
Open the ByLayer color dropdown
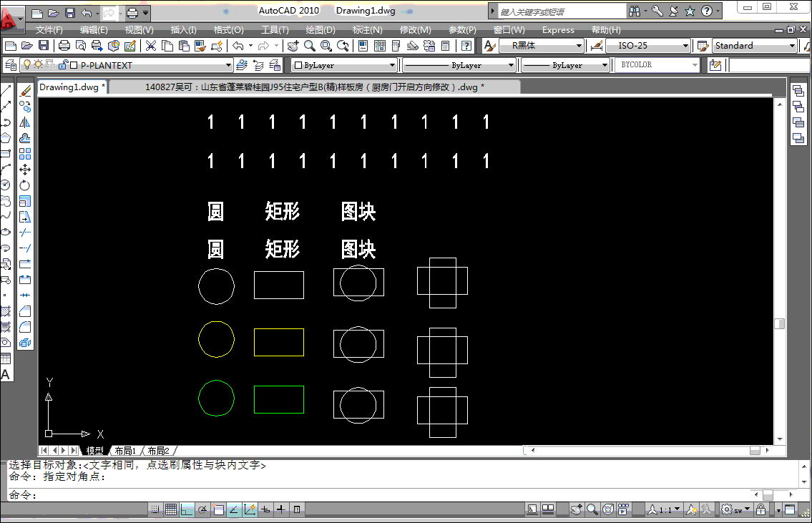[392, 65]
